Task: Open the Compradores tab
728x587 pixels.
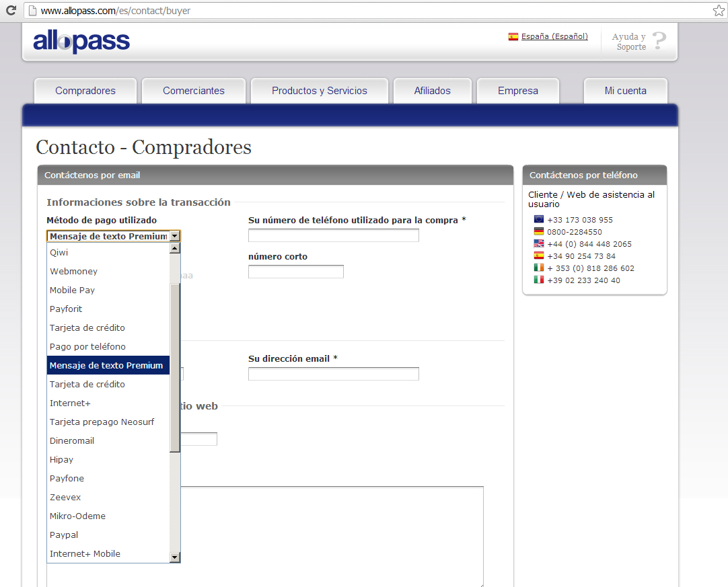Action: pos(85,91)
